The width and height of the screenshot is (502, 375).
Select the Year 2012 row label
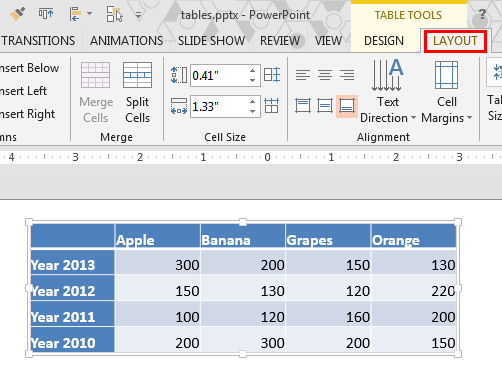(x=63, y=291)
